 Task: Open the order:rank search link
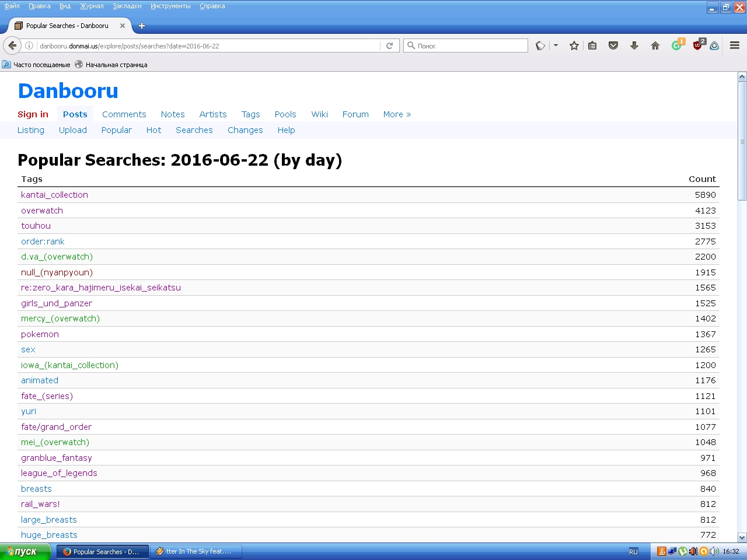(43, 242)
